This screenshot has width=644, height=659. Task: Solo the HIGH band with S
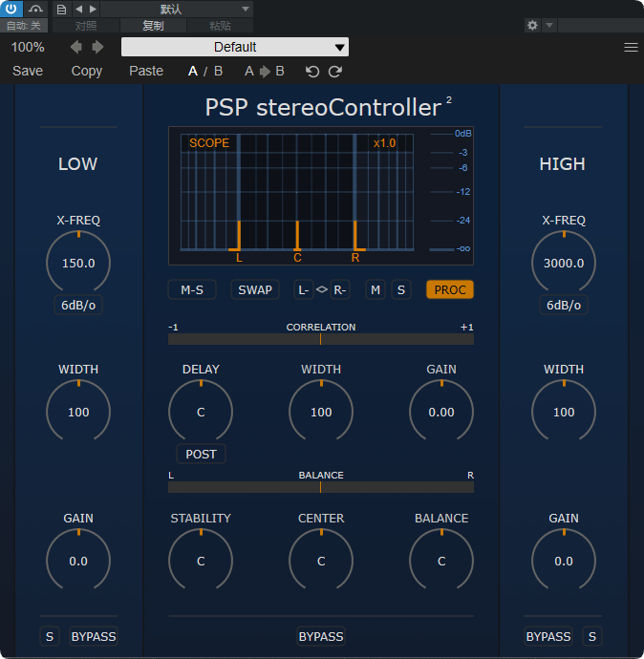click(x=592, y=636)
